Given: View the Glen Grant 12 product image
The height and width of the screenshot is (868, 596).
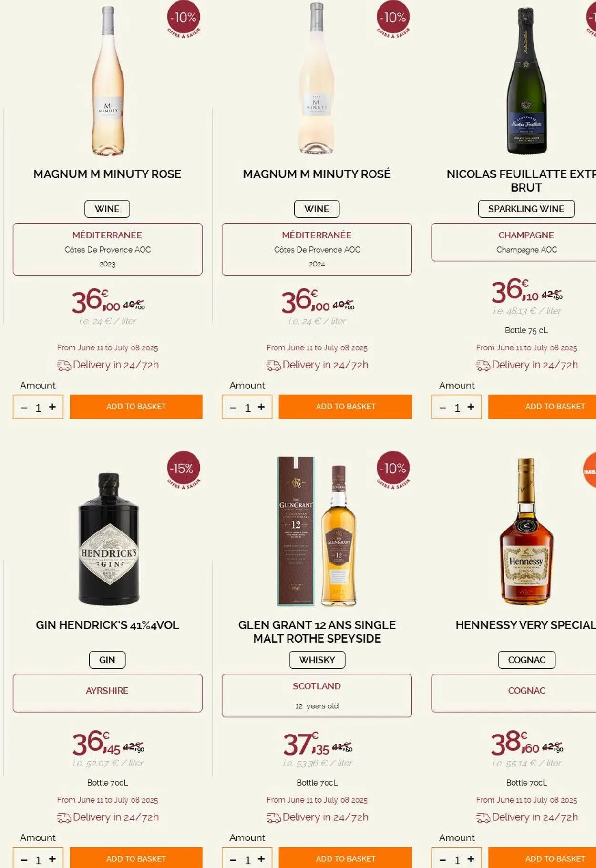Looking at the screenshot, I should [x=317, y=531].
